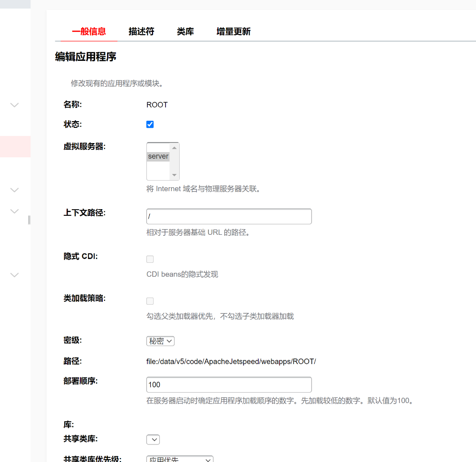
Task: Uncheck the 状态 checkbox
Action: 150,125
